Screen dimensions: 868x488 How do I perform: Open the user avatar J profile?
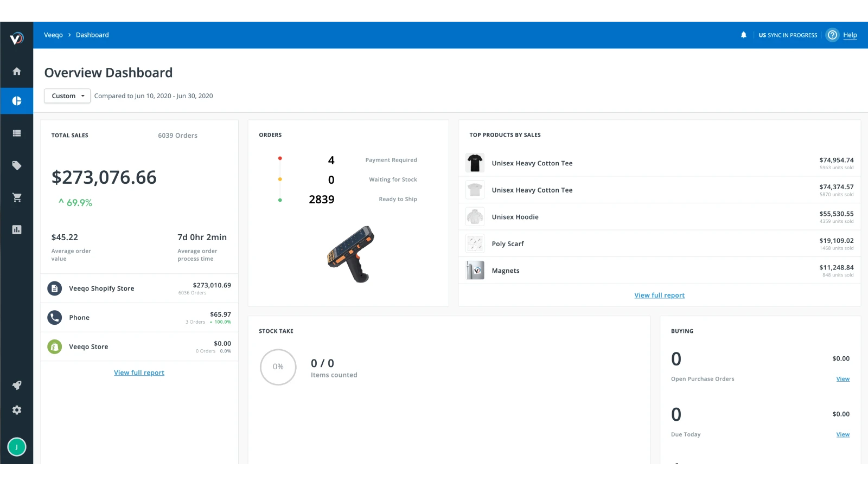pyautogui.click(x=17, y=447)
